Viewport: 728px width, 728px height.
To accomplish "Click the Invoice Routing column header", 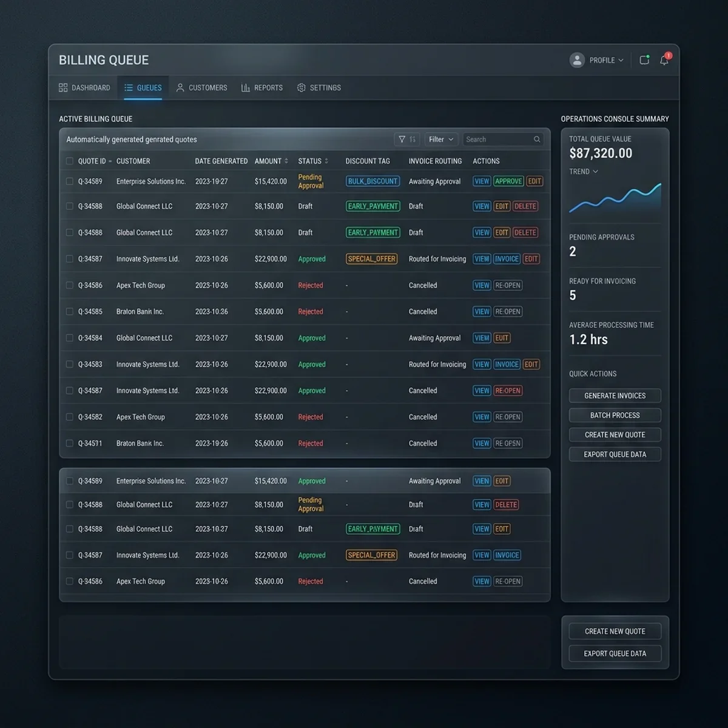I will [435, 161].
